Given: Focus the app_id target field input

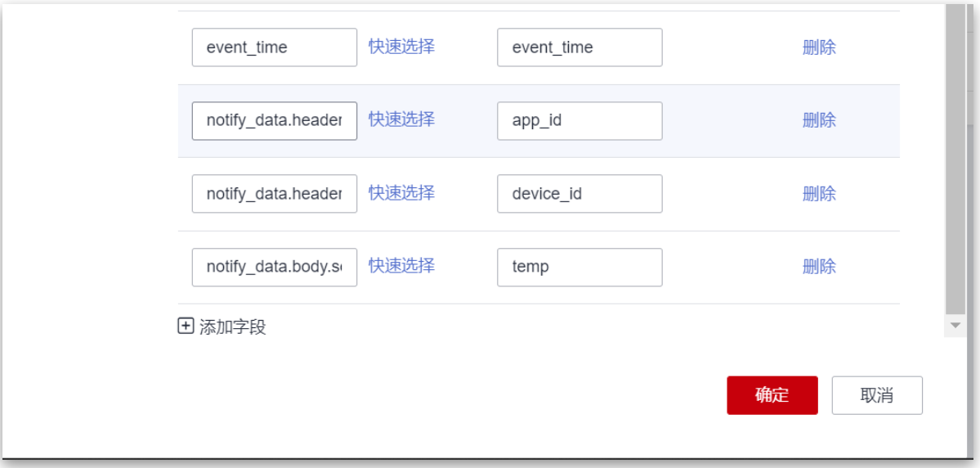Looking at the screenshot, I should click(579, 120).
